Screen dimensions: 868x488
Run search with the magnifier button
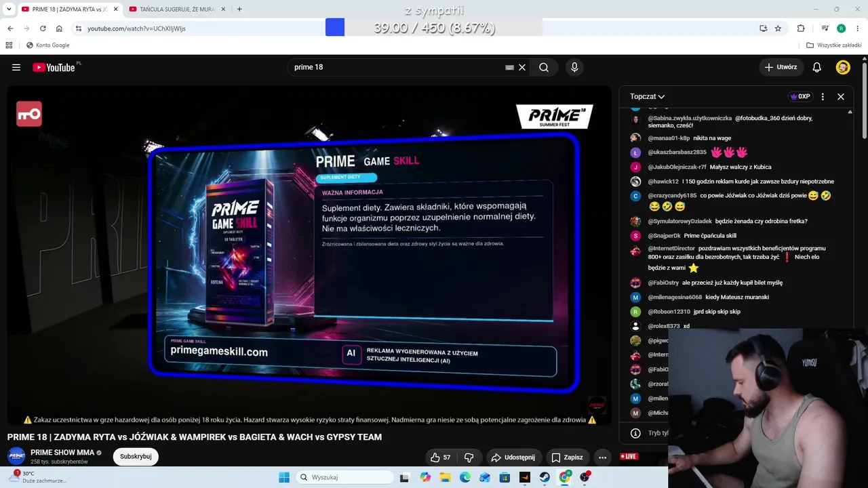[x=544, y=67]
